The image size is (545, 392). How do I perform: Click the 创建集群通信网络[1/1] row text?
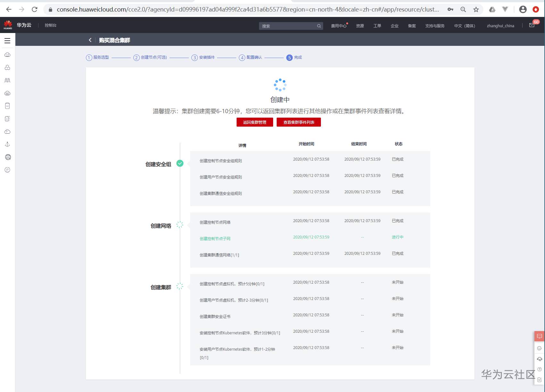click(x=219, y=255)
